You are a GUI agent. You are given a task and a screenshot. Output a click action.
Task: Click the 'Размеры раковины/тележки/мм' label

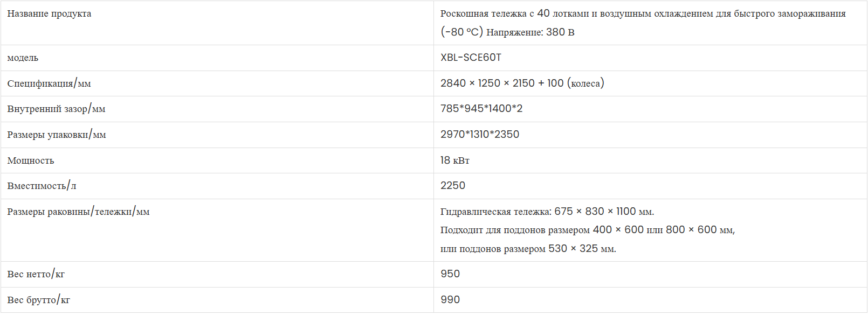78,212
